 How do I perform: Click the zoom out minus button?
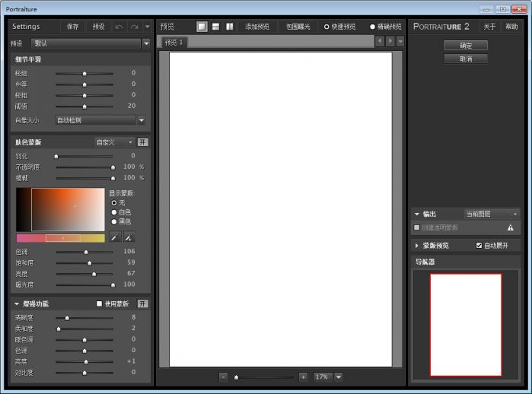click(223, 377)
